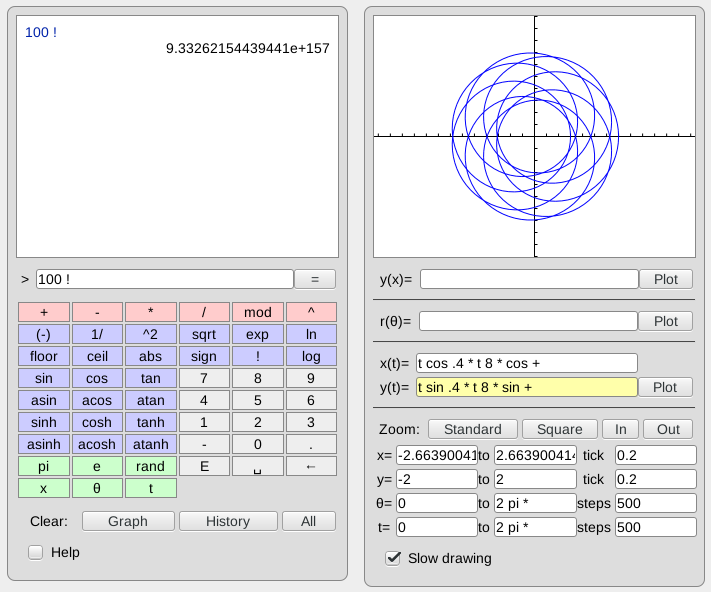Click the plus operator key
The height and width of the screenshot is (592, 711).
[x=44, y=312]
